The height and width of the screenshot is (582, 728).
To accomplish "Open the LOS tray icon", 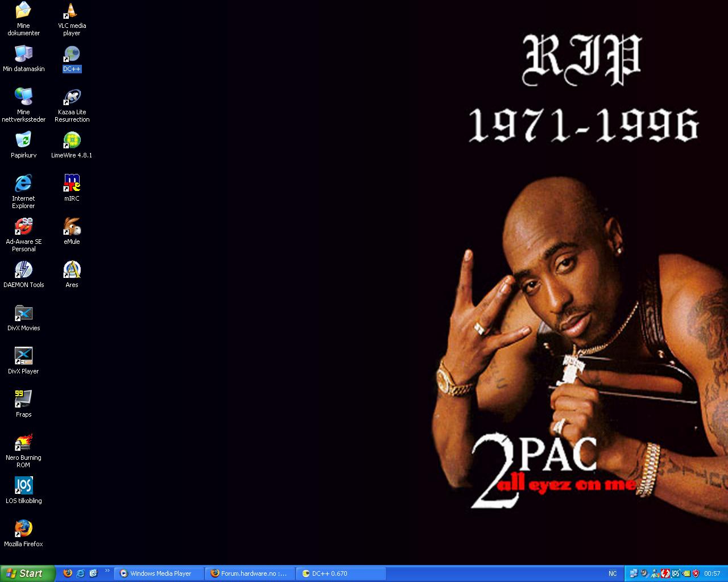I will (676, 573).
